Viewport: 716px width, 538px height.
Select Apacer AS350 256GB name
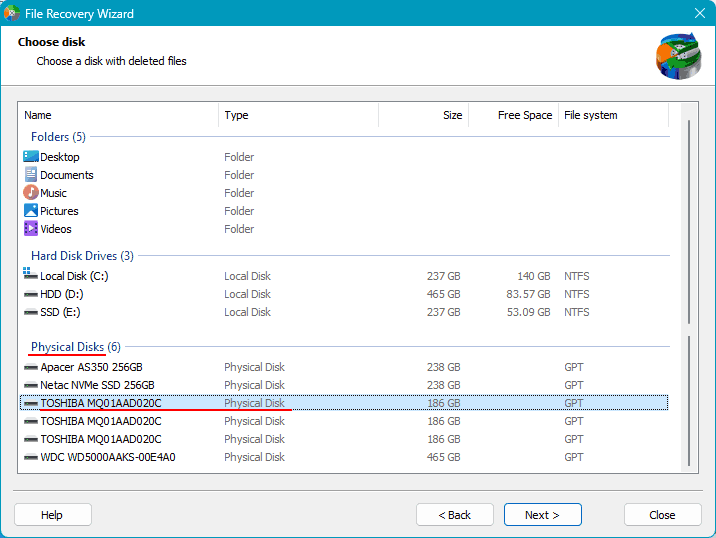(91, 367)
